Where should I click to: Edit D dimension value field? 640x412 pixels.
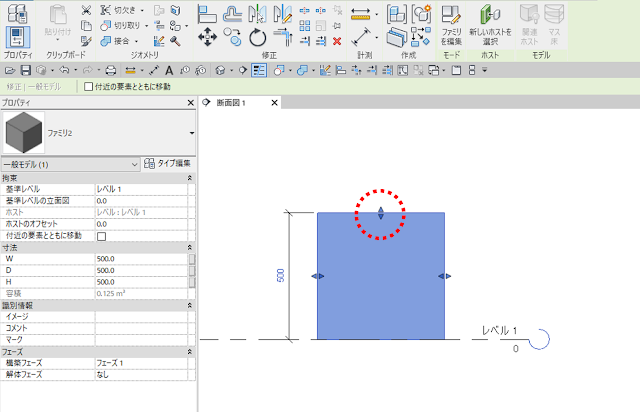[x=141, y=270]
